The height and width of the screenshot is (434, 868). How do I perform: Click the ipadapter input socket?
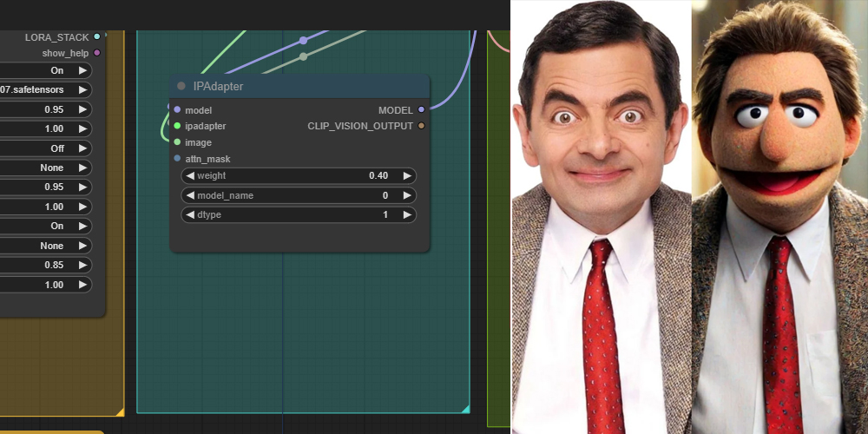[x=177, y=126]
